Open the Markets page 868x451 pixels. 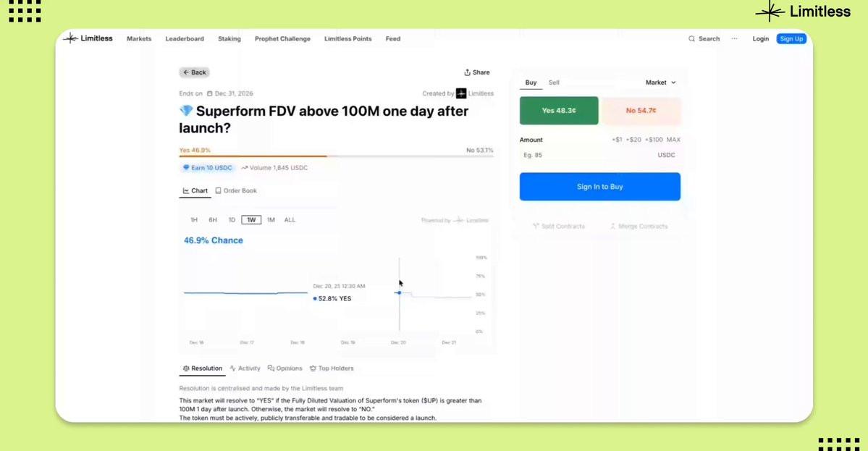[139, 39]
